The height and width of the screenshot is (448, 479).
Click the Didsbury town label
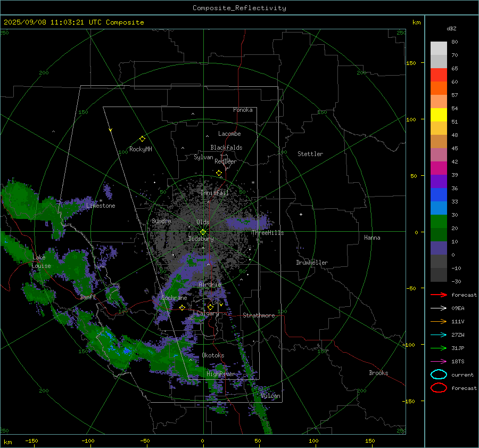(x=201, y=239)
